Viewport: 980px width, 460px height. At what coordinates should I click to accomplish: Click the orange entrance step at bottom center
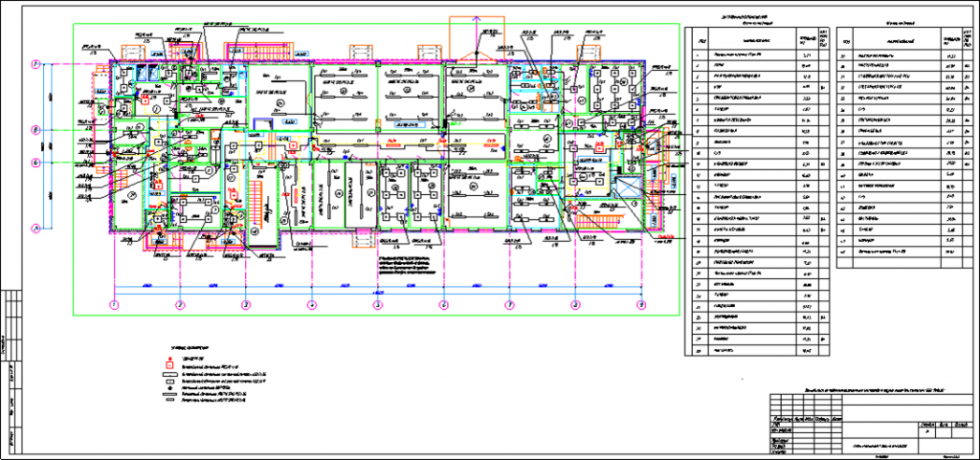[x=364, y=240]
